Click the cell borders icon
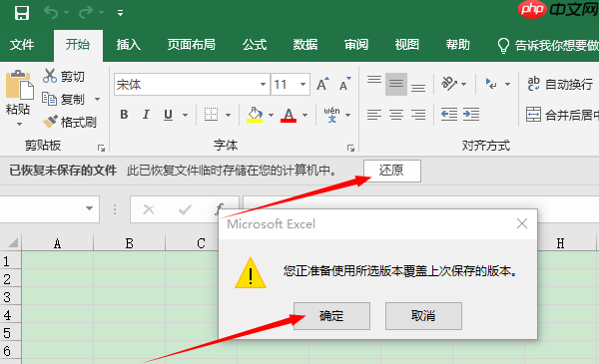 point(211,115)
